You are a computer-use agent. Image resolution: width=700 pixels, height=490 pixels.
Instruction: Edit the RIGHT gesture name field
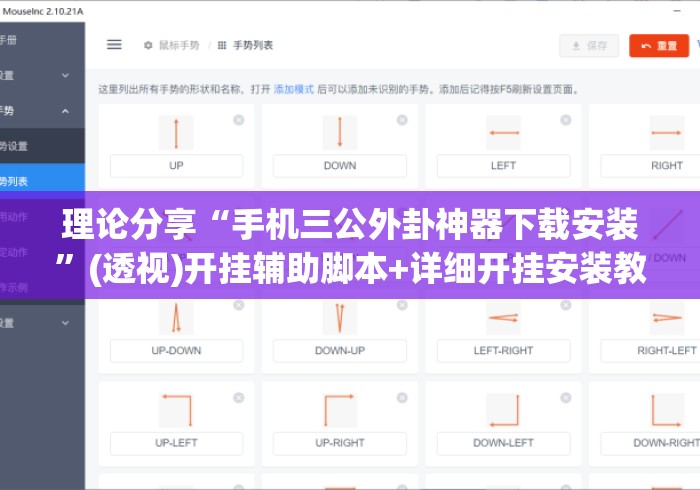pyautogui.click(x=650, y=166)
